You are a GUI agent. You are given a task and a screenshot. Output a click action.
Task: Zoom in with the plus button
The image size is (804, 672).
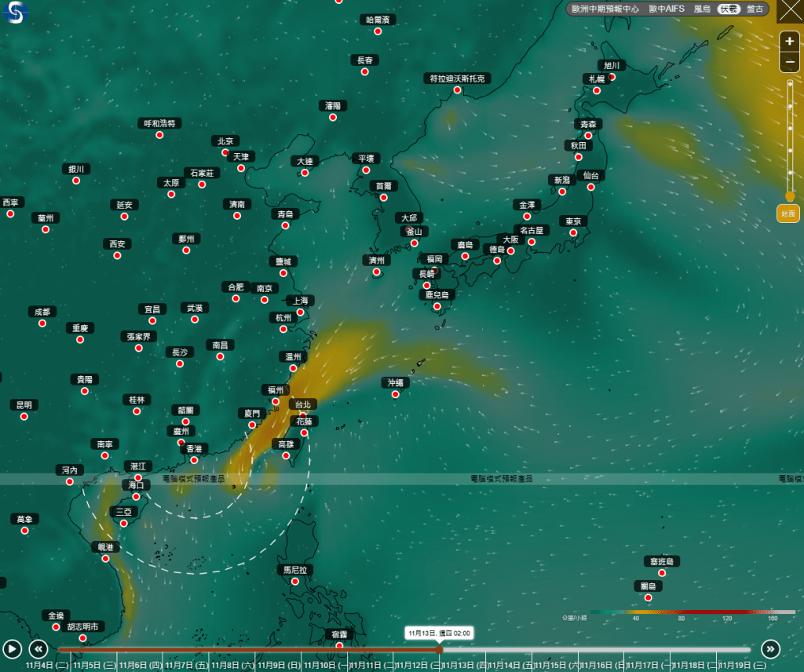coord(789,42)
